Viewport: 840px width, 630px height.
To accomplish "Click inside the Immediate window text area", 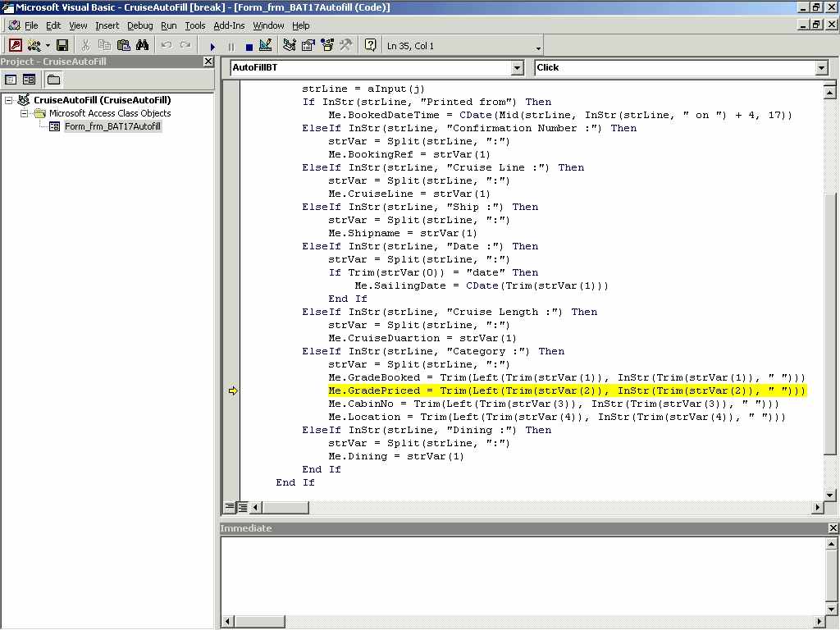I will tap(523, 575).
